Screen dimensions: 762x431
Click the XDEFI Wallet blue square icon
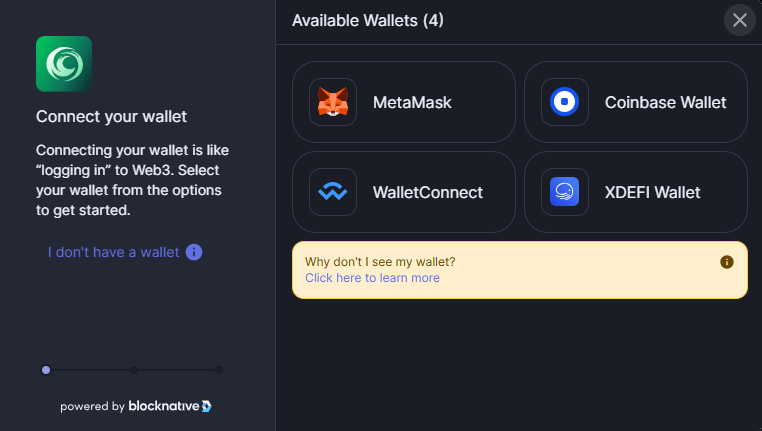pyautogui.click(x=564, y=191)
